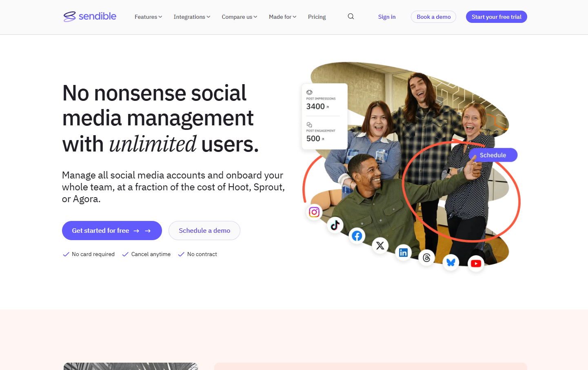
Task: Click the "Manage all social media accounts" paragraph
Action: [173, 187]
